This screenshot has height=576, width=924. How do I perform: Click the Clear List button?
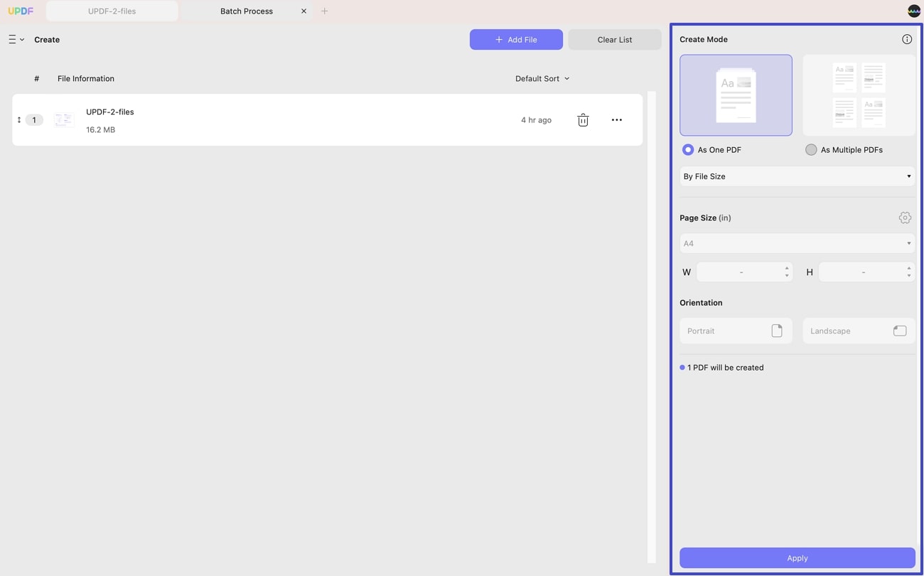tap(615, 40)
